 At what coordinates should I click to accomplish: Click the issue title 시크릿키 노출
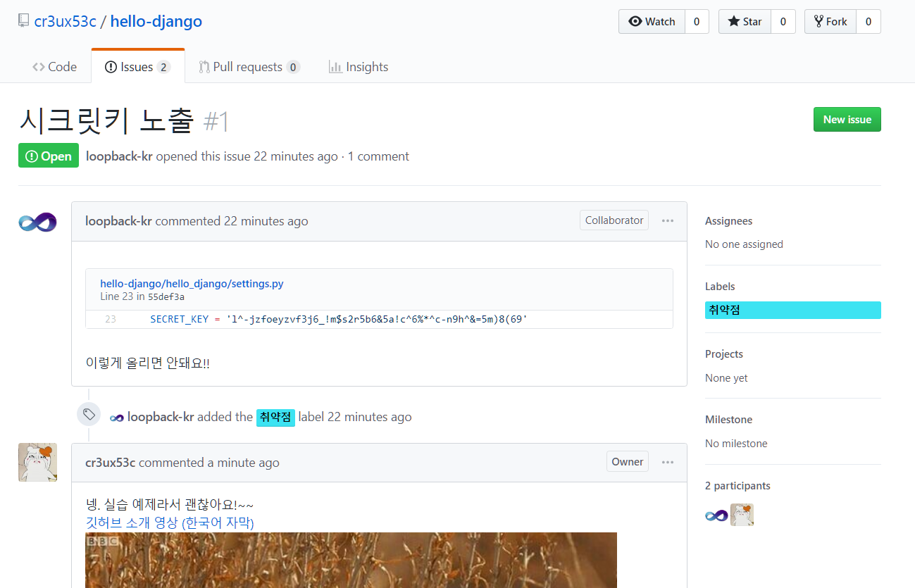coord(106,122)
